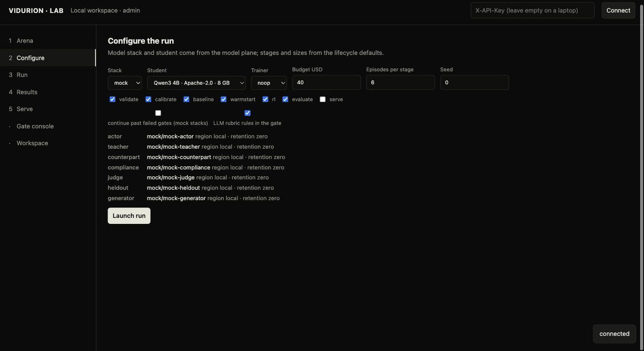Untick the rl stage checkbox
Screen dimensions: 644x351
coord(265,99)
